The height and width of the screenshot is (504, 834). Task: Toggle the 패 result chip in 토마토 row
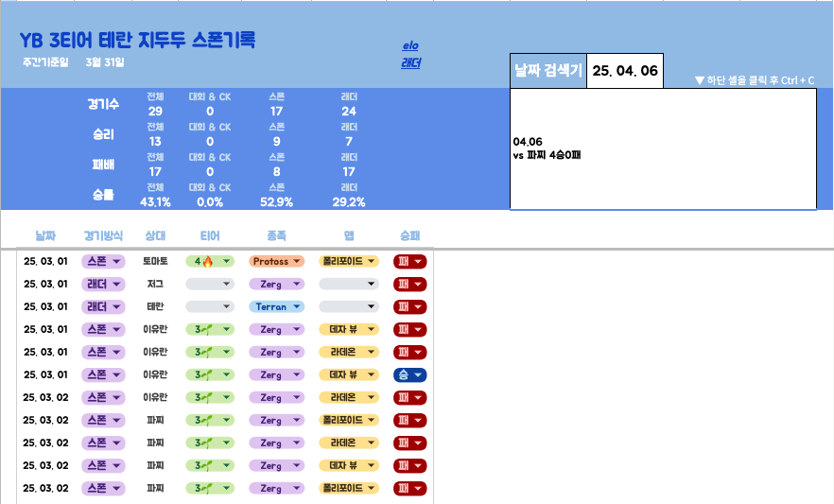tap(409, 261)
